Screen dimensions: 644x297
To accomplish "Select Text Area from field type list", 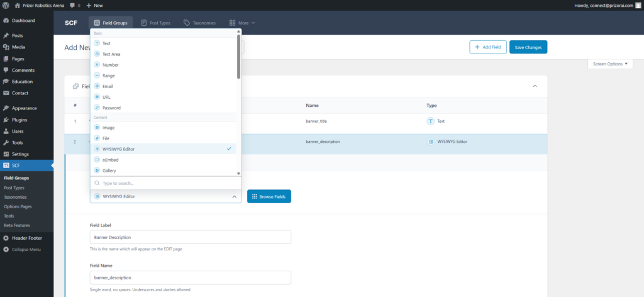I will pos(111,54).
